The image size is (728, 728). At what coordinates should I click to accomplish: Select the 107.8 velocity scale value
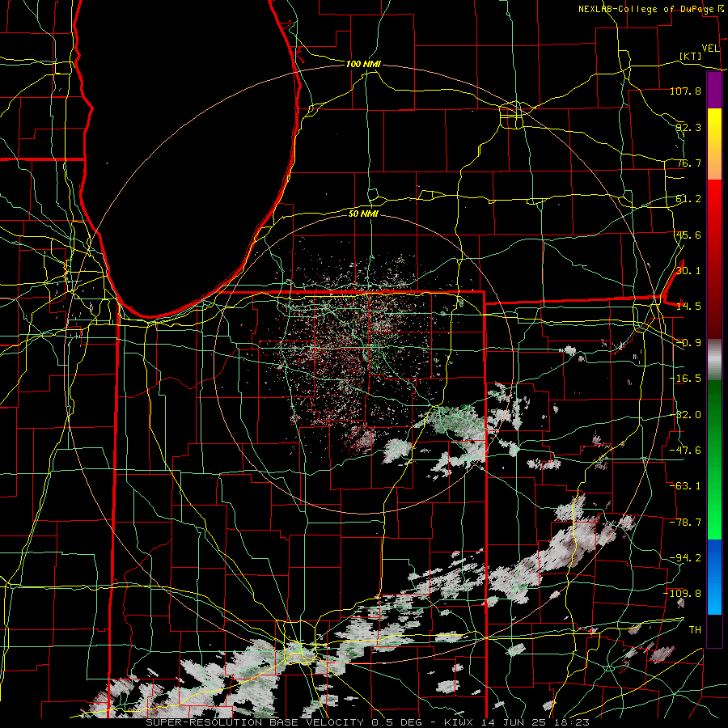click(x=685, y=91)
